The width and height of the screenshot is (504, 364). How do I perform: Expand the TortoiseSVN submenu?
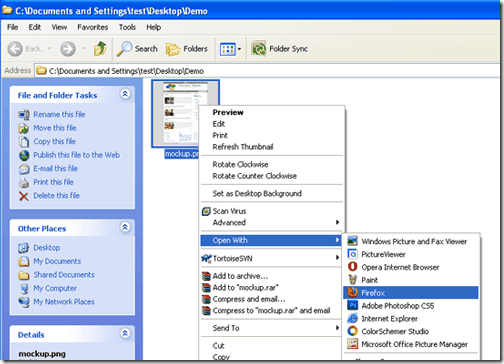click(272, 258)
